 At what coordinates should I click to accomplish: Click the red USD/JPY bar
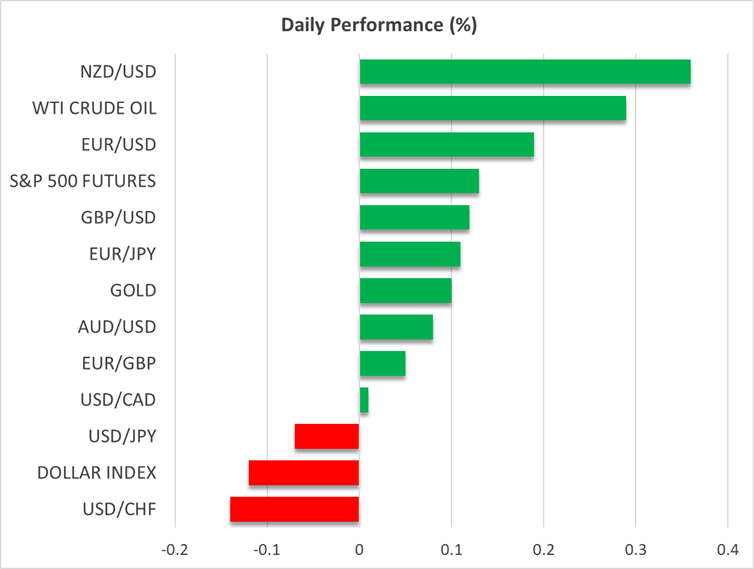pos(327,437)
